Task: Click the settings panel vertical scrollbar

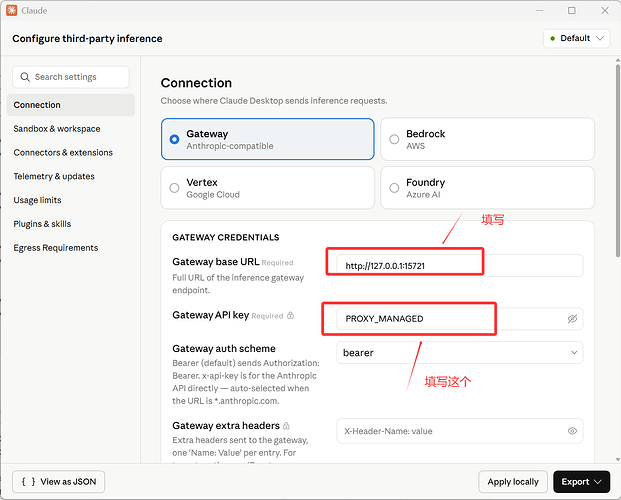Action: [617, 160]
